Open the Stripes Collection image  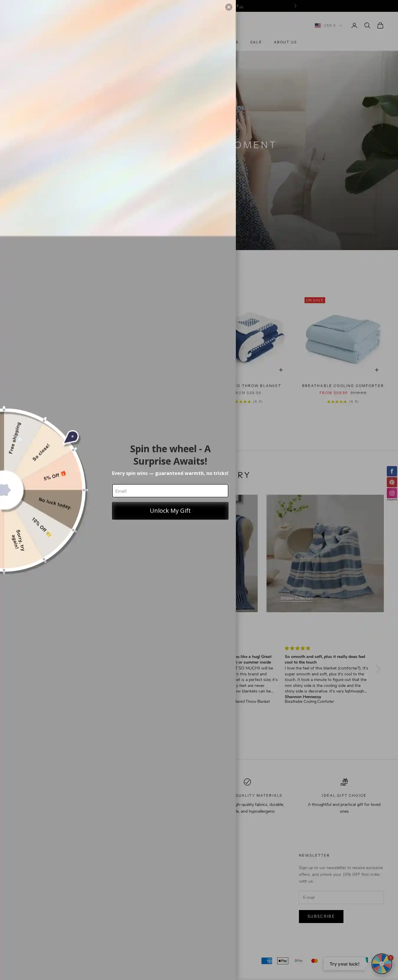pyautogui.click(x=325, y=553)
